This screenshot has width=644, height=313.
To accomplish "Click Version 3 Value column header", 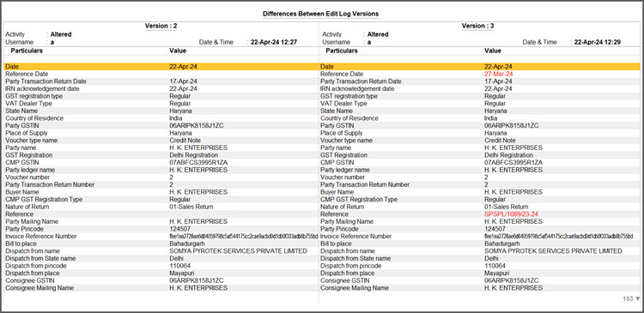I will (493, 51).
